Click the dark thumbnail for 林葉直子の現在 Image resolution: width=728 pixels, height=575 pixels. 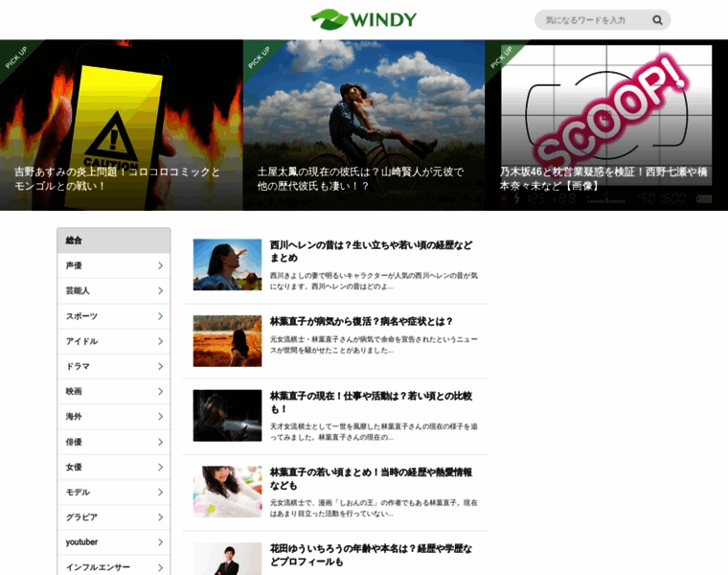pyautogui.click(x=228, y=416)
